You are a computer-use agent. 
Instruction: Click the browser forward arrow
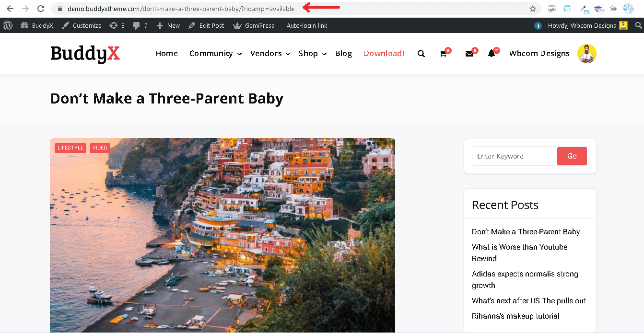coord(25,9)
